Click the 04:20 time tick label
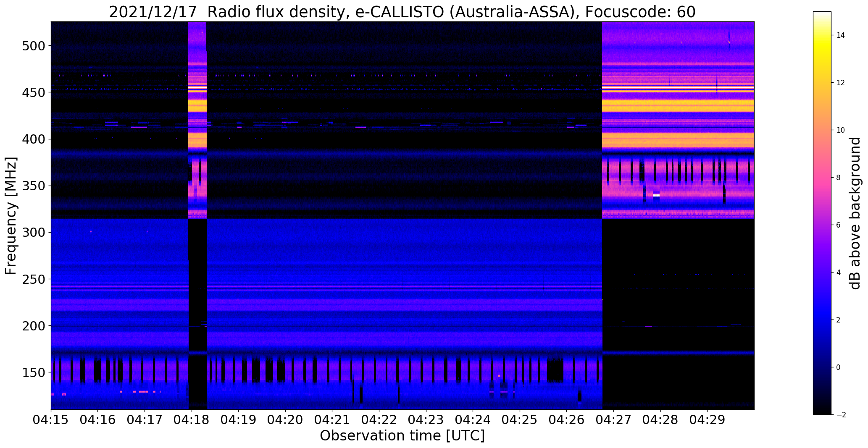Screen dimensions: 868x448 (286, 419)
